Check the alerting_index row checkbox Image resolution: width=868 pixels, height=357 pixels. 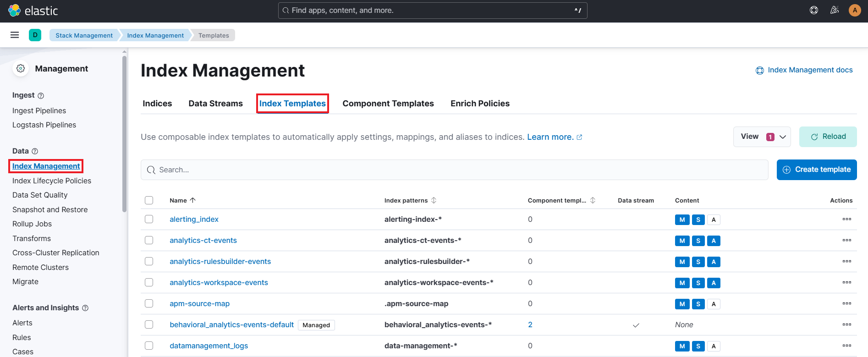pos(149,219)
